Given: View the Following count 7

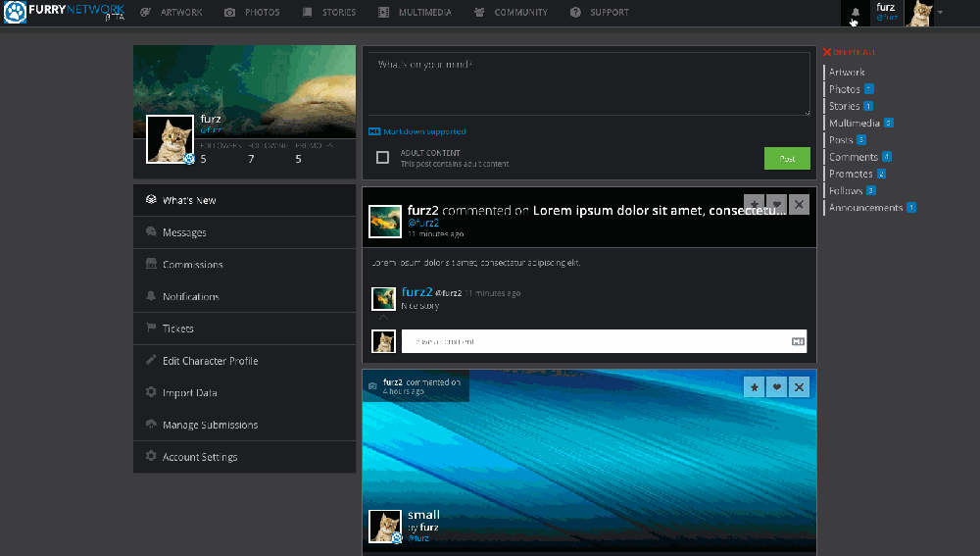Looking at the screenshot, I should coord(251,159).
